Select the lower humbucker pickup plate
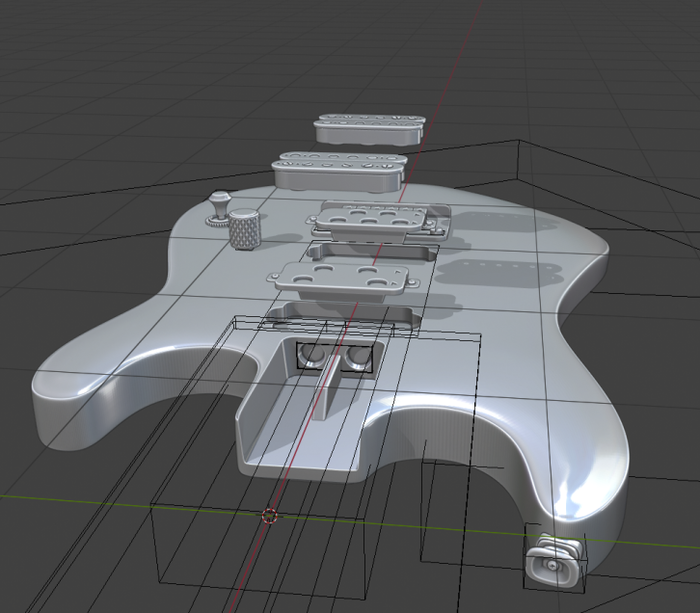 point(343,279)
